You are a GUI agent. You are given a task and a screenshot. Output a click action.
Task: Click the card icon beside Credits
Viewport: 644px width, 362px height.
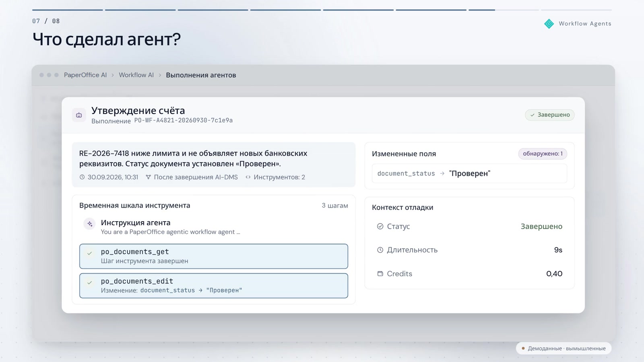(380, 274)
